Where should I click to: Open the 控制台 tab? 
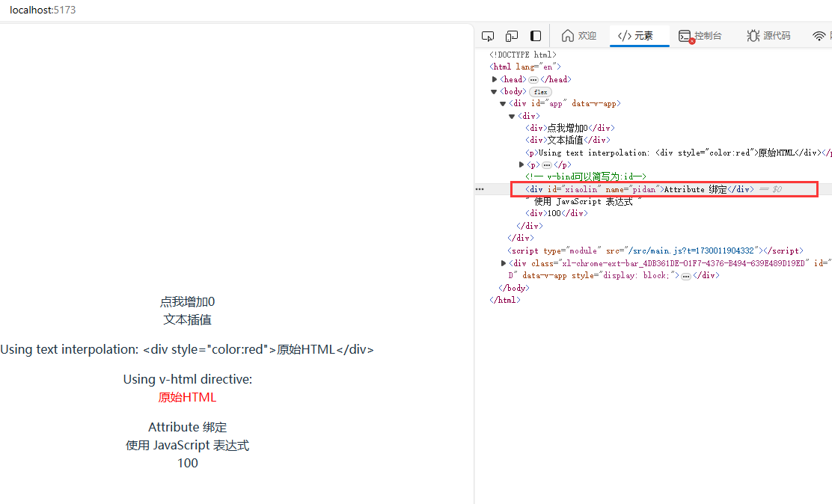pos(700,36)
